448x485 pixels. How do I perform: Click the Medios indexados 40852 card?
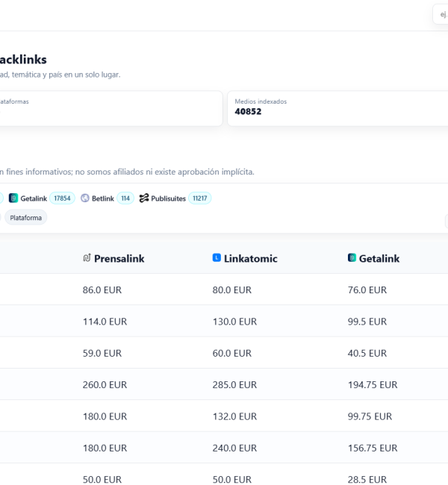[x=337, y=108]
